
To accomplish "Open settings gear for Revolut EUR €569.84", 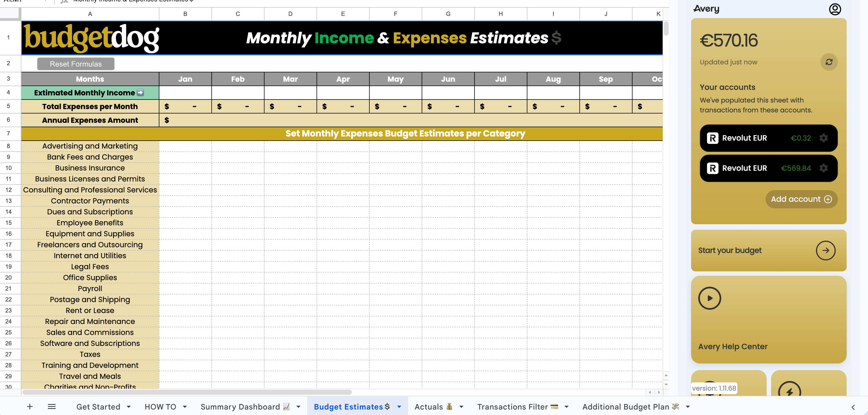I will click(x=823, y=168).
